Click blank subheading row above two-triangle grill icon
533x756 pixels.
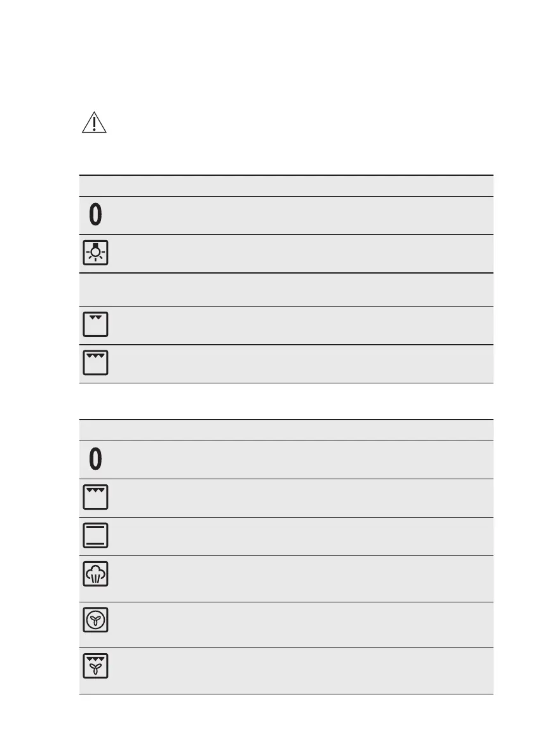click(x=286, y=289)
